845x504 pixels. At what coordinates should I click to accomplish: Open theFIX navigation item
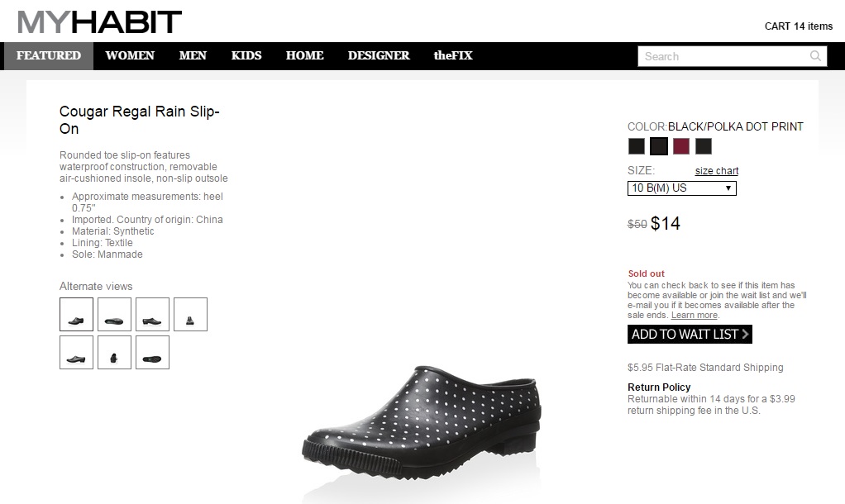[453, 55]
